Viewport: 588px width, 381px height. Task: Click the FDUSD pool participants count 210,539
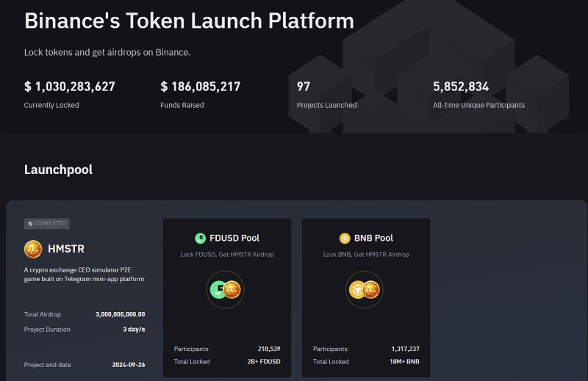coord(269,349)
